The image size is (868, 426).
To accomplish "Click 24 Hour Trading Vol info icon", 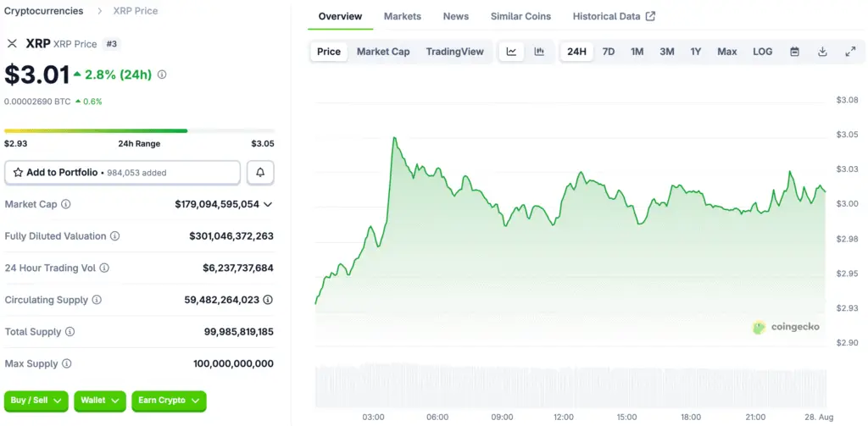I will pyautogui.click(x=104, y=268).
